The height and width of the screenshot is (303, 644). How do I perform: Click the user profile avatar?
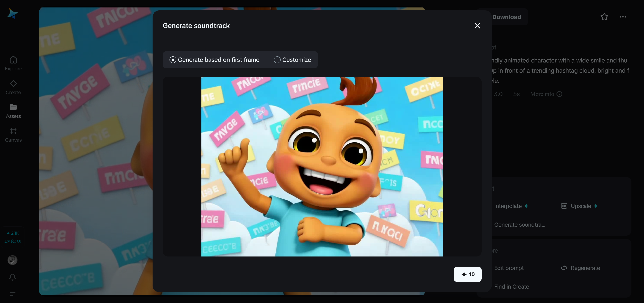tap(13, 260)
